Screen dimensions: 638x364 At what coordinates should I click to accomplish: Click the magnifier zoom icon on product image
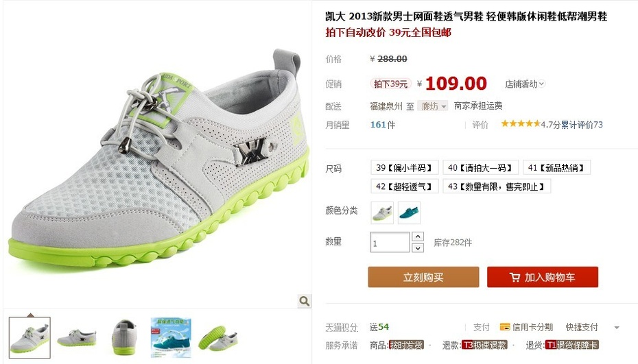(304, 301)
